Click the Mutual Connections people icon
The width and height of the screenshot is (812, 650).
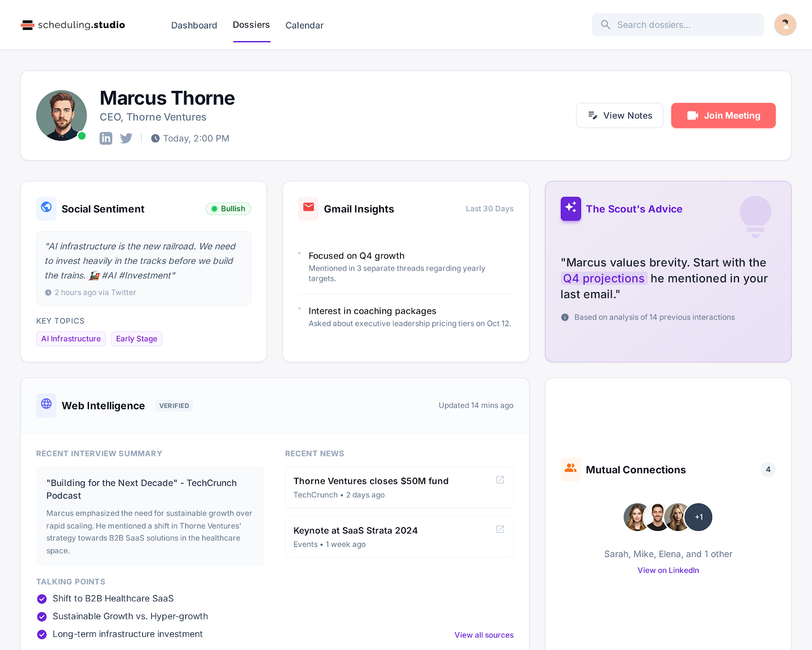coord(570,469)
